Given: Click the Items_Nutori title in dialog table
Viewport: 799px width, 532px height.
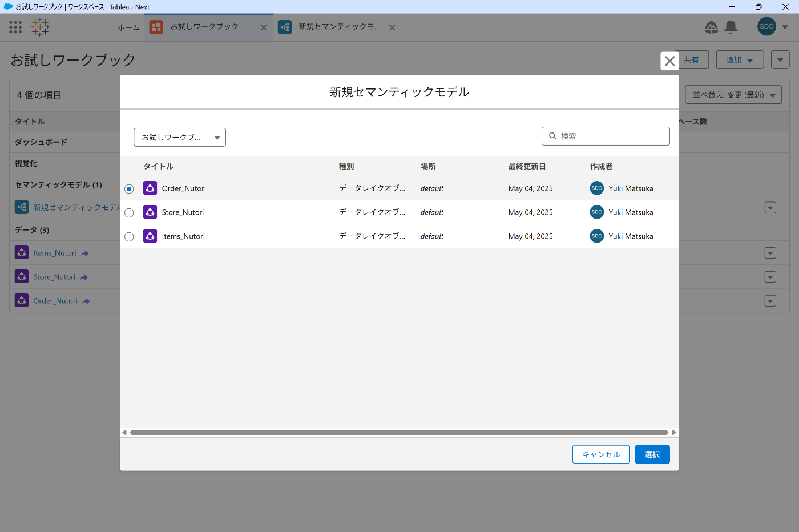Looking at the screenshot, I should coord(183,236).
